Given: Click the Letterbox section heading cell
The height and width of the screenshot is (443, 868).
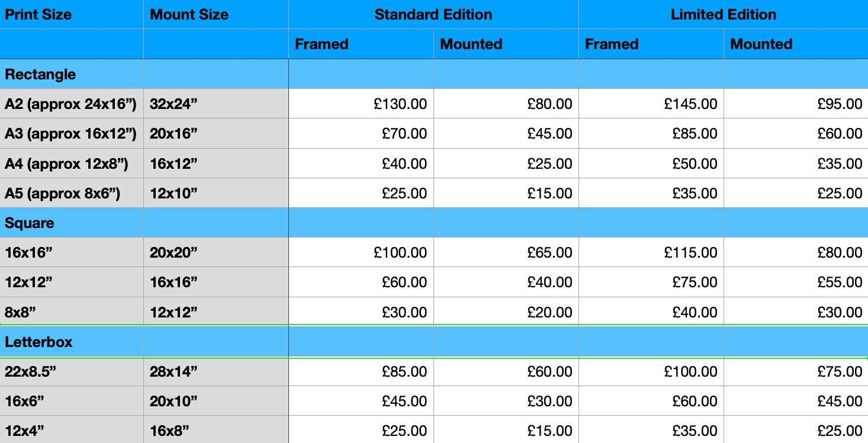Looking at the screenshot, I should click(72, 342).
